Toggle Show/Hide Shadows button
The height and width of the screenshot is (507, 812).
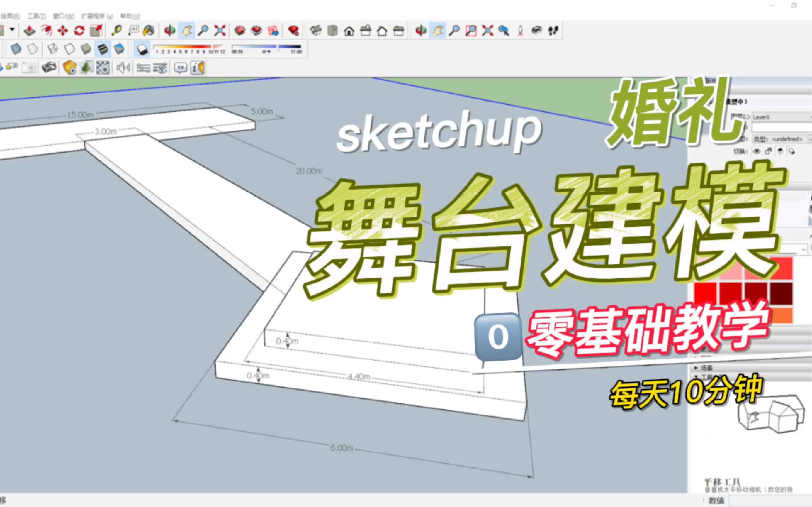[x=142, y=49]
